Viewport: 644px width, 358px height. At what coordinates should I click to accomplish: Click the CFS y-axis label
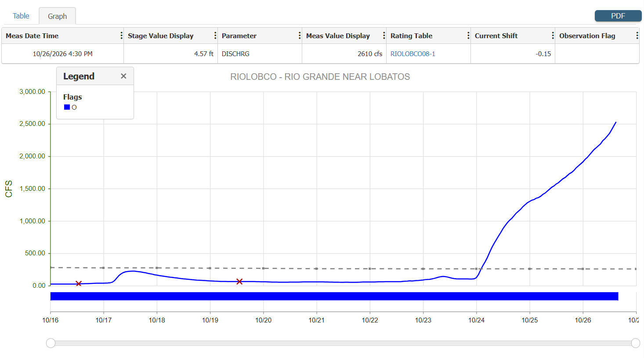(x=9, y=189)
